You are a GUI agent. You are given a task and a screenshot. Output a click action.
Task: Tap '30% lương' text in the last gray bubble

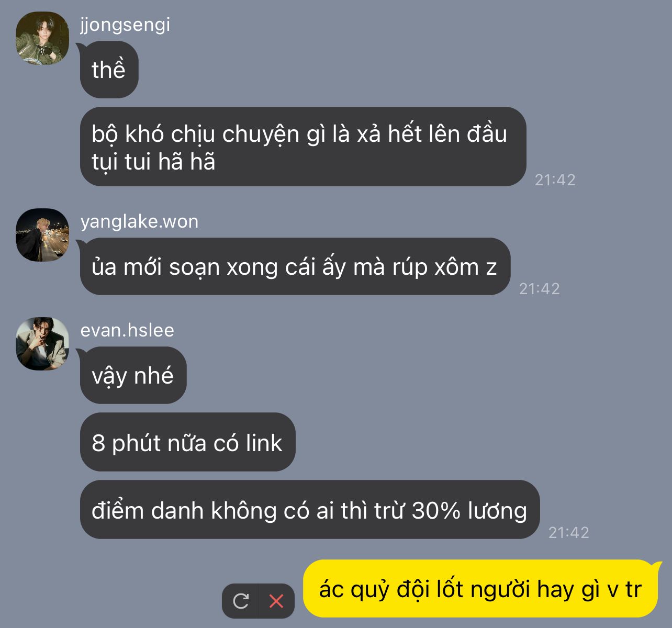[x=469, y=510]
